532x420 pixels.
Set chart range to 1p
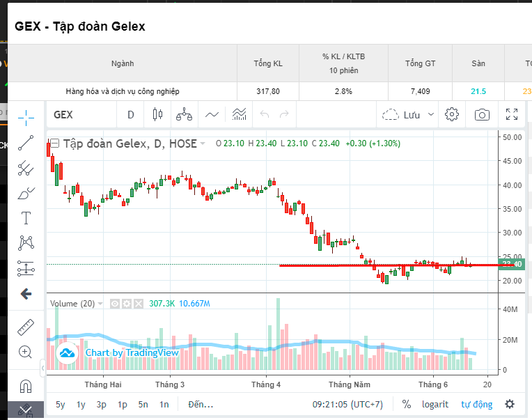(x=122, y=405)
